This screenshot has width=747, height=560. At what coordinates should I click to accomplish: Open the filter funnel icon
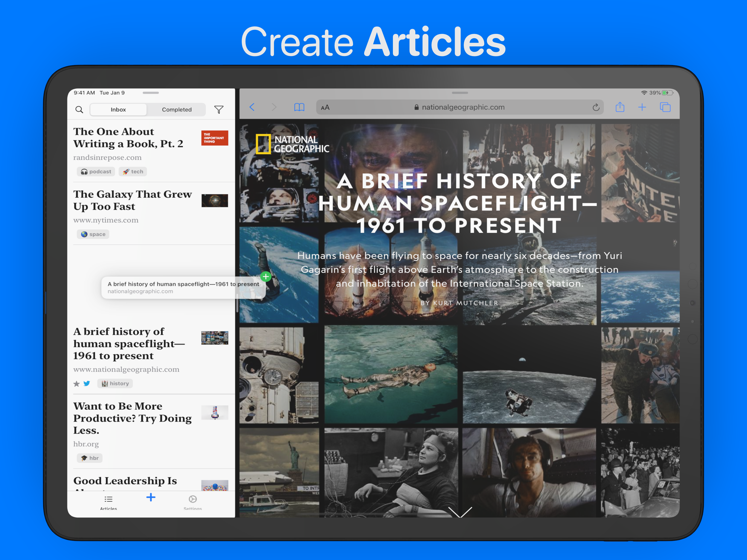(219, 109)
